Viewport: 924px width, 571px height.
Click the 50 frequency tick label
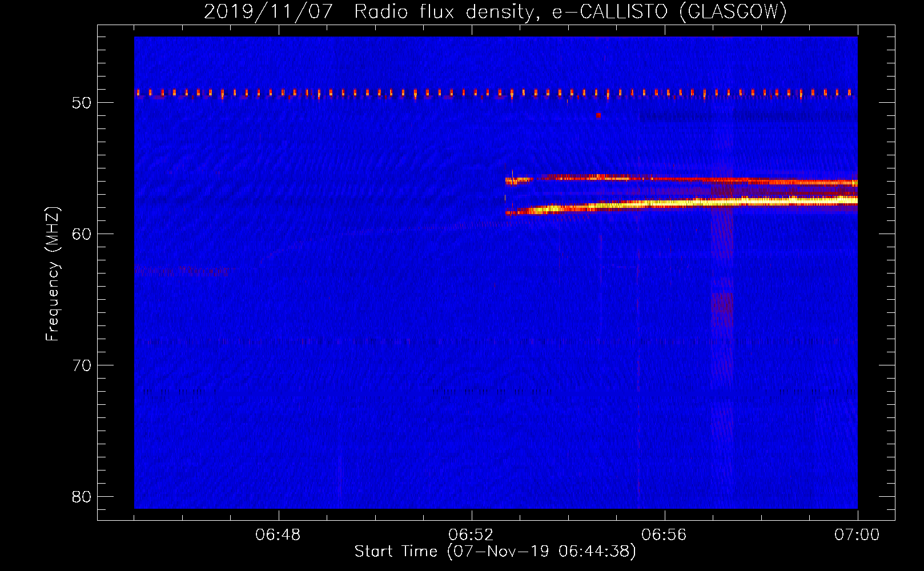82,103
